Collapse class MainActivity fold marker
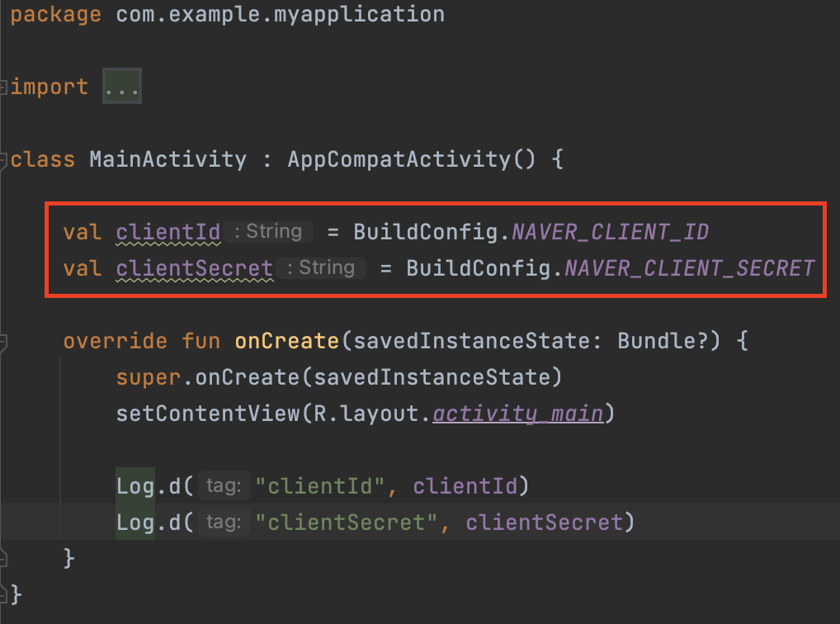The height and width of the screenshot is (624, 840). pos(2,160)
